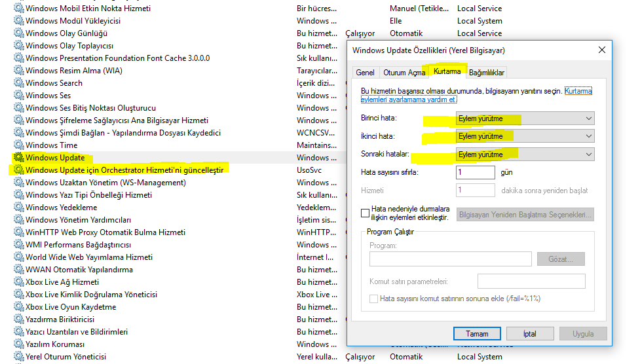The image size is (640, 364).
Task: Open the Sonraki hatalar dropdown
Action: tap(525, 155)
